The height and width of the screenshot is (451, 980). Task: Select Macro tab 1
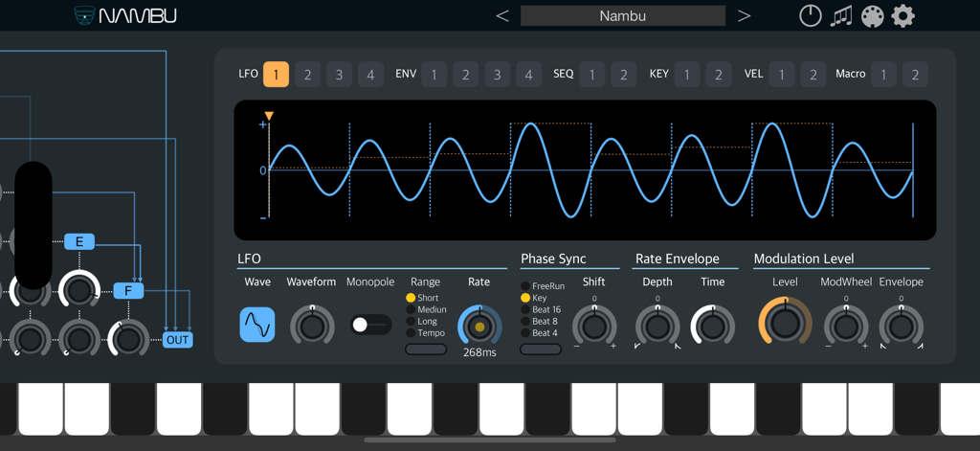coord(883,75)
